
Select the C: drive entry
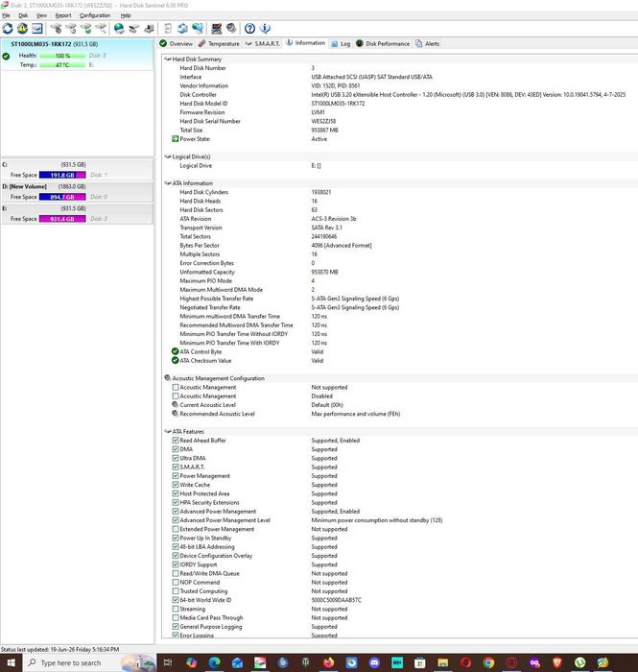[77, 170]
